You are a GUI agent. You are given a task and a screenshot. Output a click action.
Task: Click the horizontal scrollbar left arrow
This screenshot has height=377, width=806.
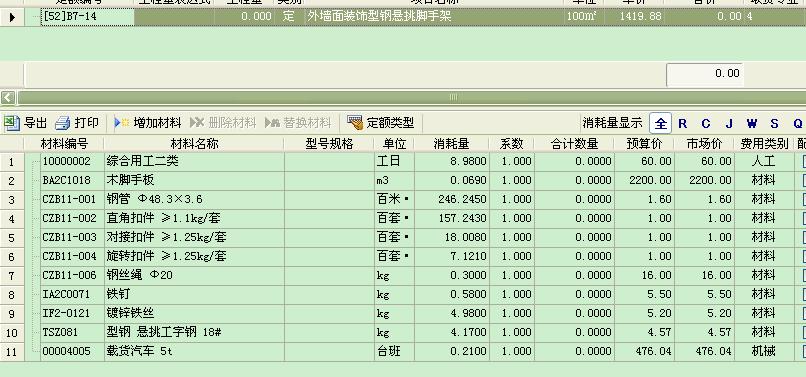pos(8,97)
